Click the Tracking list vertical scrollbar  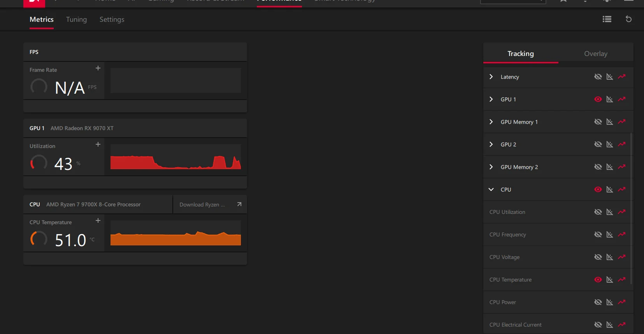(631, 208)
